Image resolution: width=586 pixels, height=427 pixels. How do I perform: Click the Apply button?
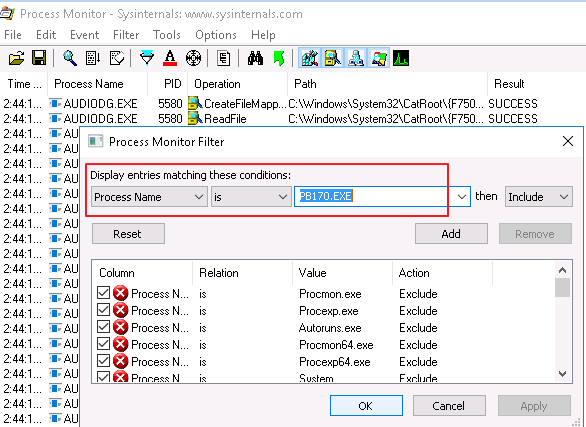tap(534, 406)
